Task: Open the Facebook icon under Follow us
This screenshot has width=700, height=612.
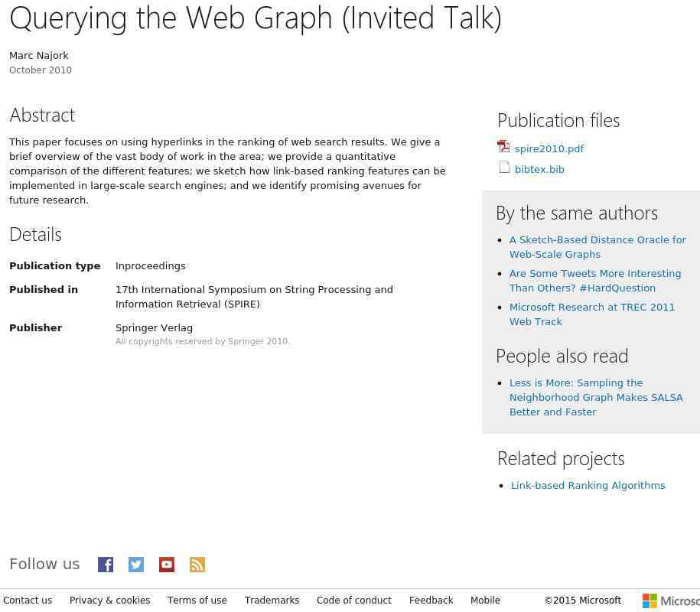Action: [106, 565]
